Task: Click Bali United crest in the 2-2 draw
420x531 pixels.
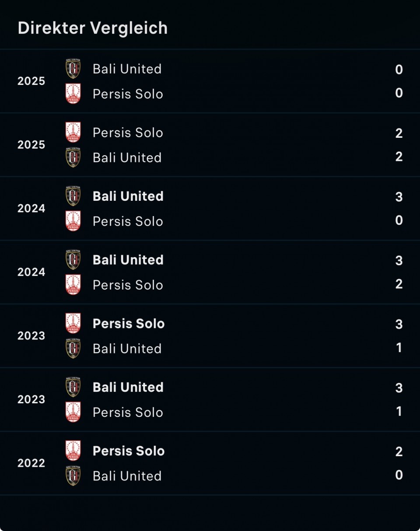Action: (73, 157)
